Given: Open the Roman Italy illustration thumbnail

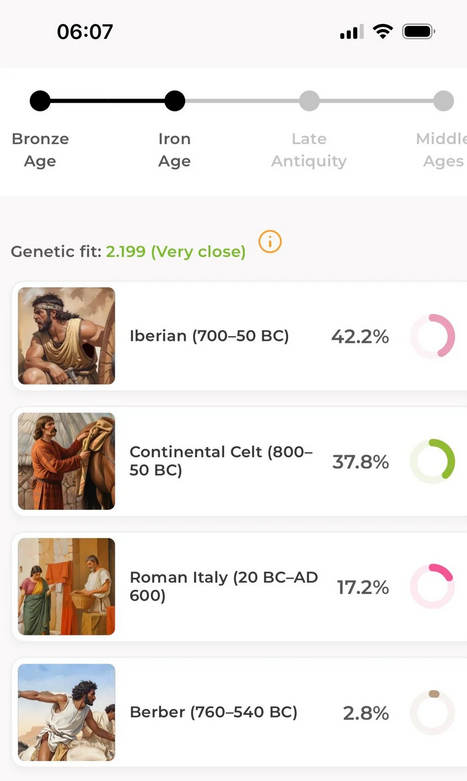Looking at the screenshot, I should tap(66, 586).
